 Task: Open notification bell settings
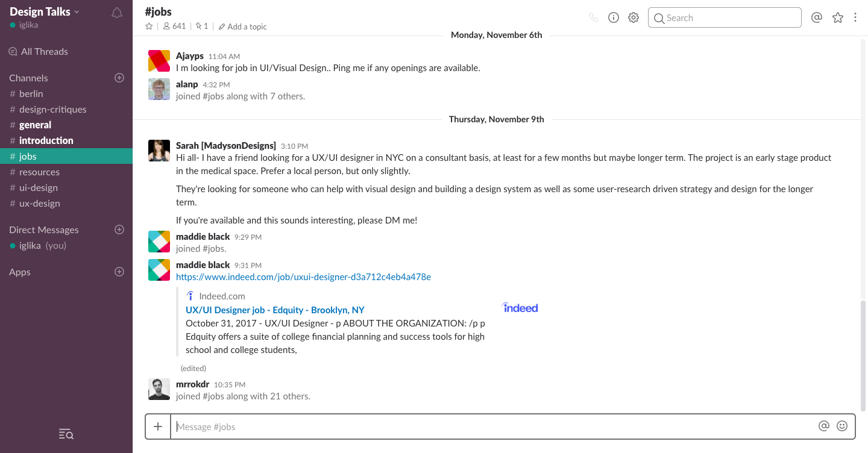point(117,13)
